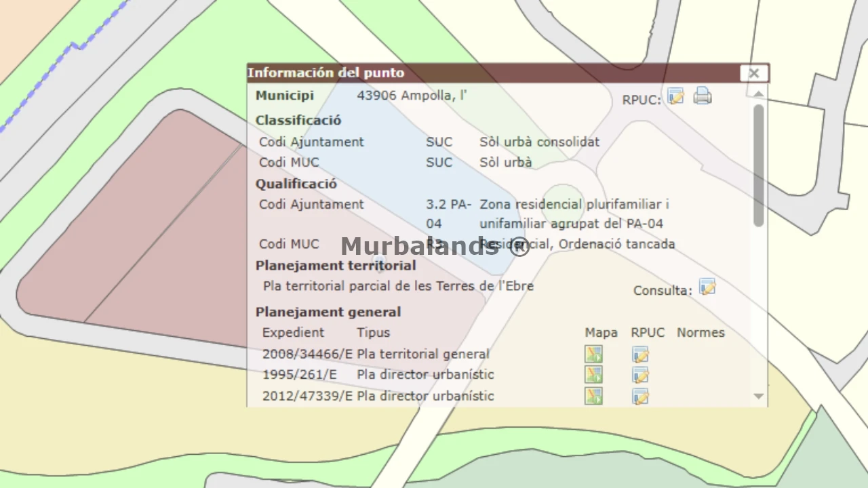Click the popup vertical scrollbar thumb
This screenshot has height=488, width=868.
click(x=758, y=165)
